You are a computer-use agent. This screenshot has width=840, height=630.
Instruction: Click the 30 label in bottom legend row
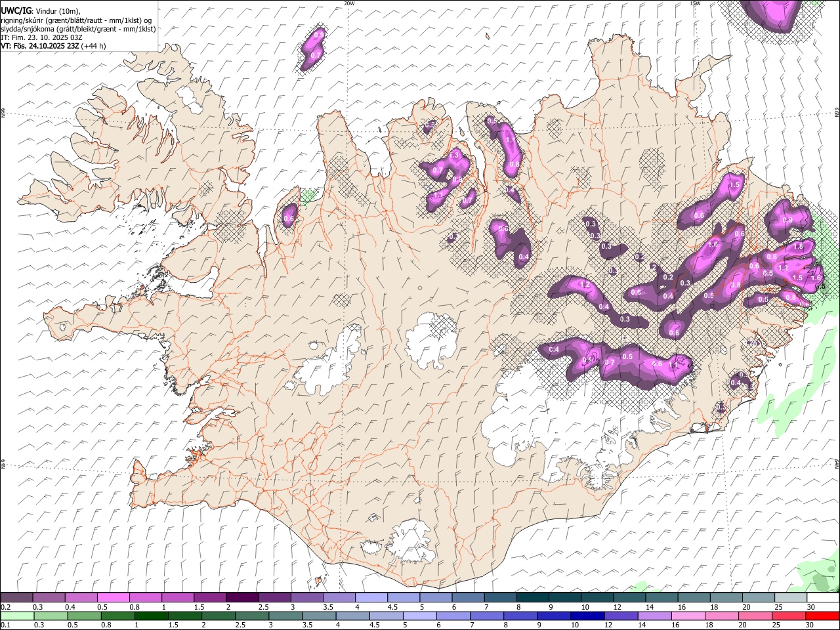[x=811, y=625]
